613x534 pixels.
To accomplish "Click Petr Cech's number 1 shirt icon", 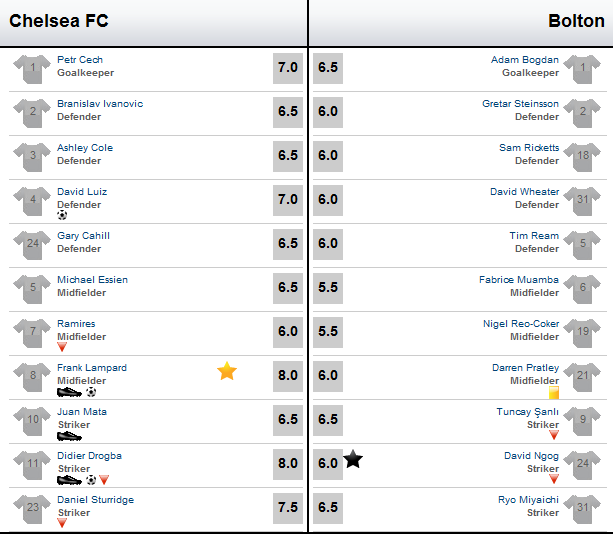I will point(32,69).
